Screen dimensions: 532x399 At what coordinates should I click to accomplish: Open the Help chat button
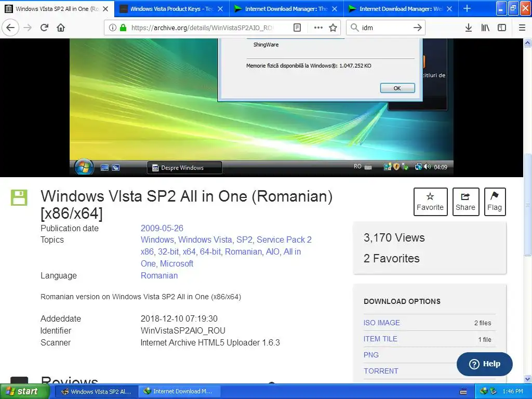(x=485, y=364)
